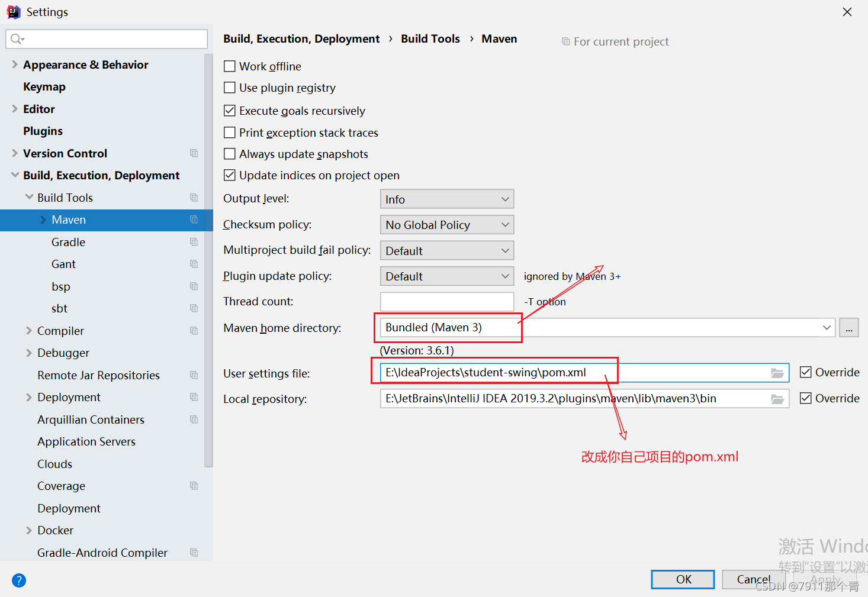The height and width of the screenshot is (597, 868).
Task: Open the Plugin update policy dropdown
Action: (x=447, y=276)
